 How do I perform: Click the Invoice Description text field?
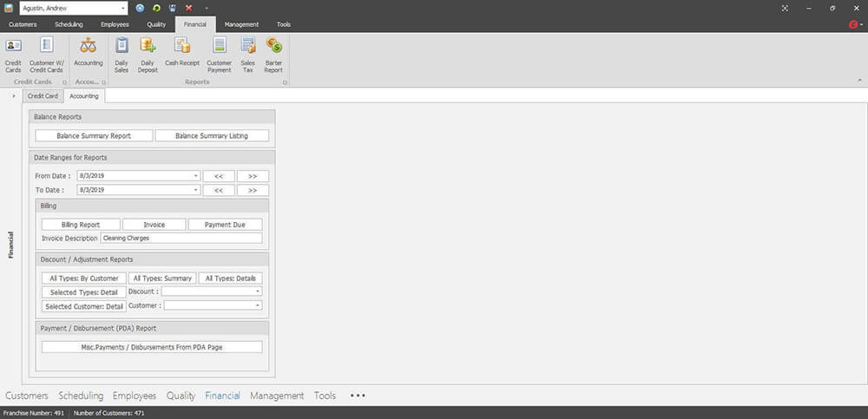coord(181,238)
